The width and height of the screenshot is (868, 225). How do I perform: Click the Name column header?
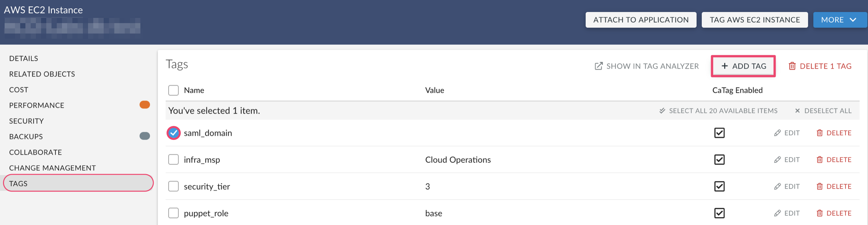pos(194,90)
